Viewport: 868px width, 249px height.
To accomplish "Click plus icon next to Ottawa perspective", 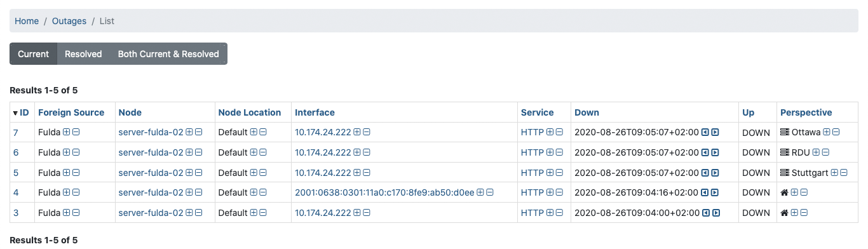I will coord(827,132).
